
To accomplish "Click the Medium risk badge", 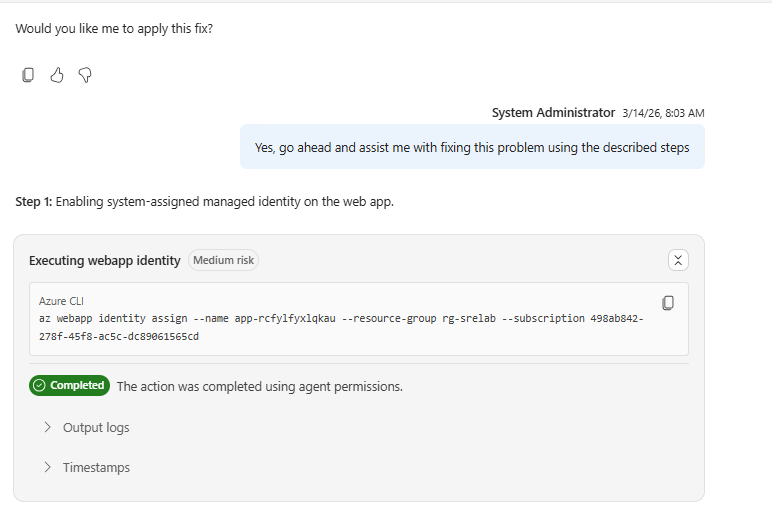I will point(224,260).
